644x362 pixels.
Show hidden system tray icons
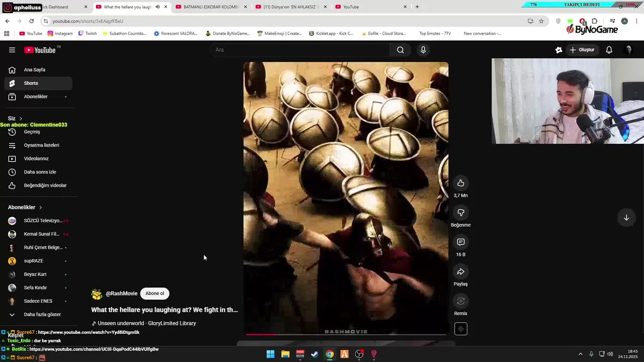[581, 354]
